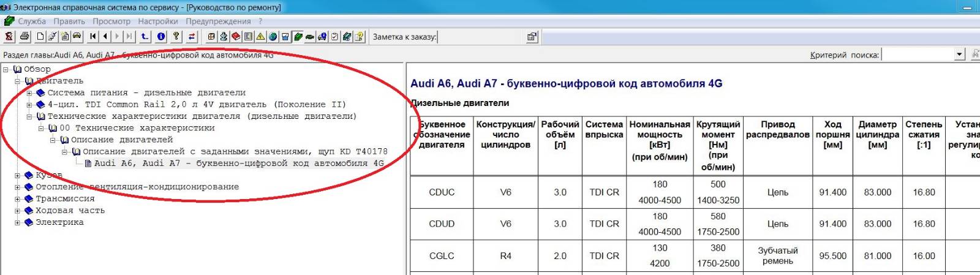Image resolution: width=980 pixels, height=275 pixels.
Task: Expand the Кузов tree node
Action: tap(18, 175)
